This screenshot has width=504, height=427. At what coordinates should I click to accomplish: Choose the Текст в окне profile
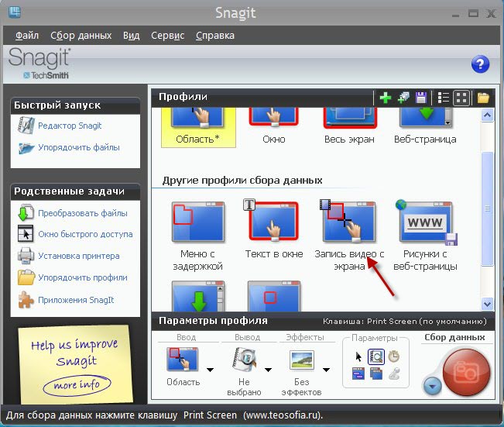[274, 230]
